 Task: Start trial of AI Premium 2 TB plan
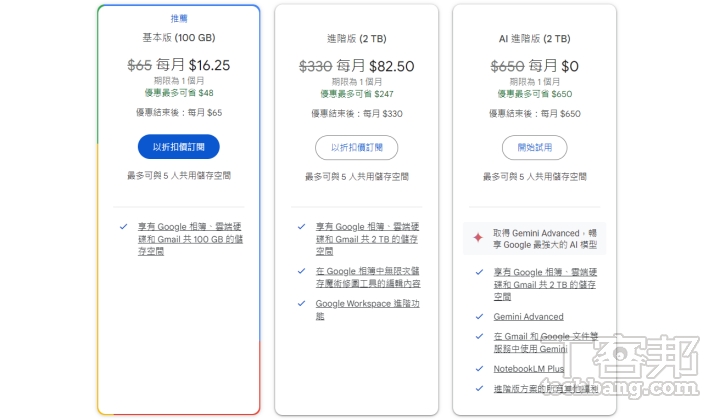(534, 147)
